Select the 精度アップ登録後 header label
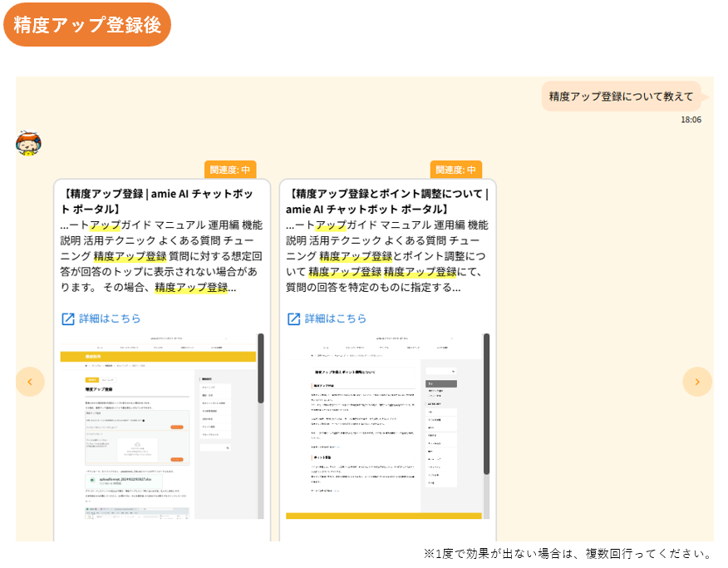 (x=87, y=25)
